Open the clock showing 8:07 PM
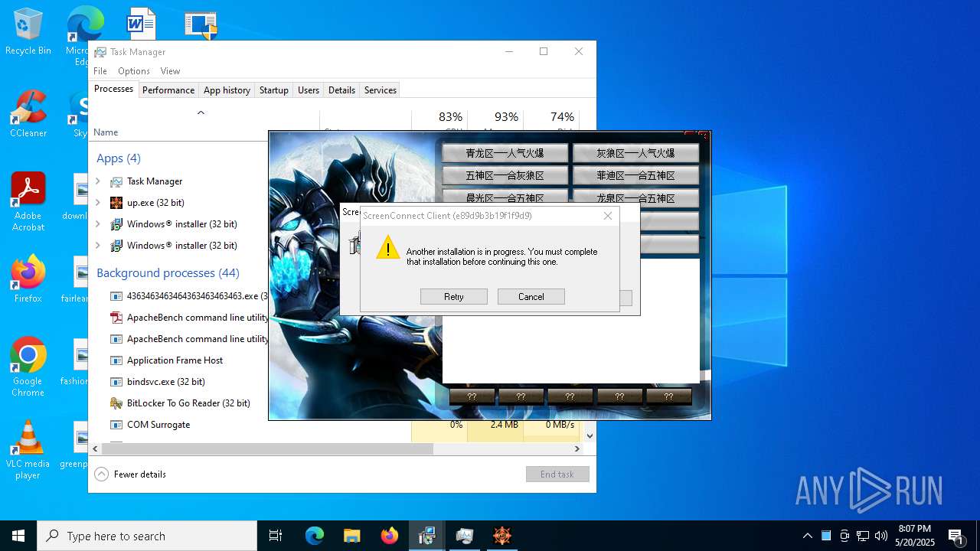Image resolution: width=980 pixels, height=551 pixels. click(916, 536)
